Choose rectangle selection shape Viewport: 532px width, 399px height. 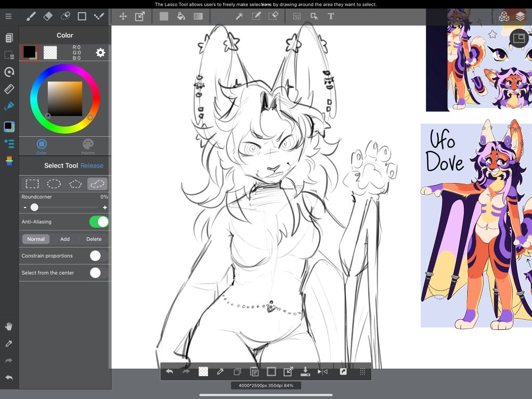click(32, 184)
